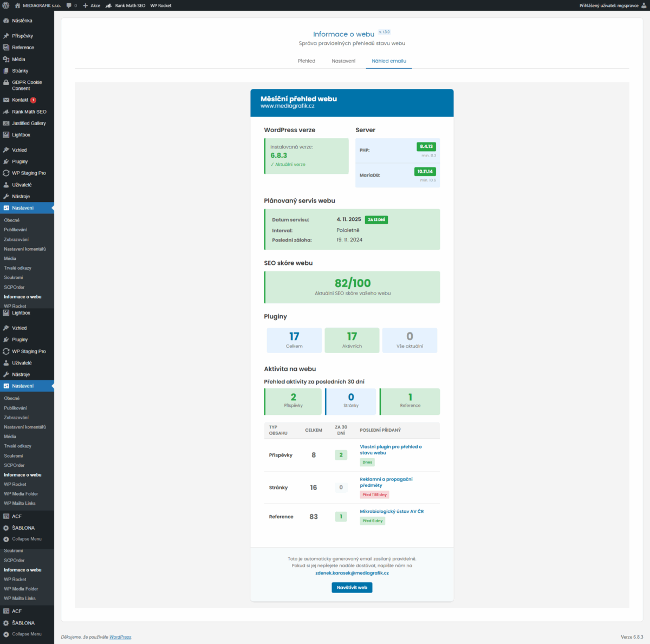
Task: Select the Náhled emailu tab
Action: coord(389,61)
